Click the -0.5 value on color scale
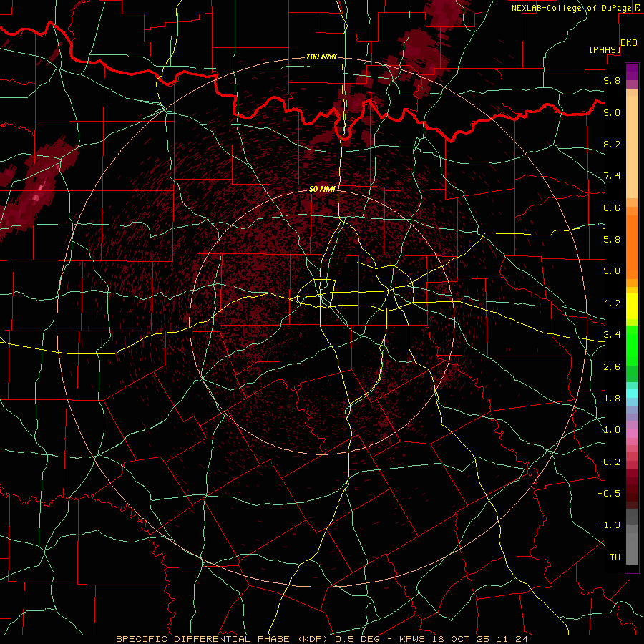 coord(609,494)
